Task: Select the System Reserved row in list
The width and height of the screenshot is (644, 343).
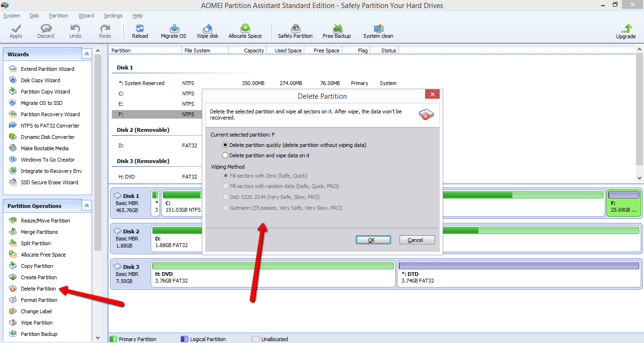Action: [255, 83]
